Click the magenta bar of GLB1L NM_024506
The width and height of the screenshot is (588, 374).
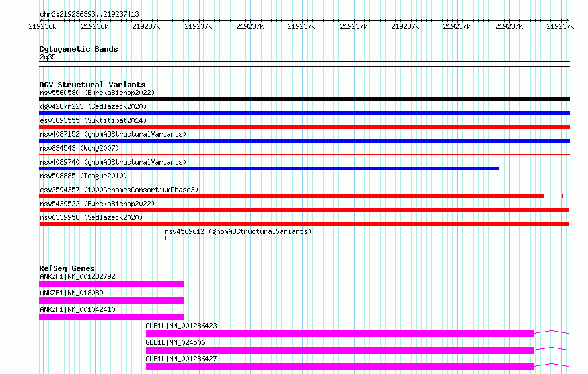point(340,350)
